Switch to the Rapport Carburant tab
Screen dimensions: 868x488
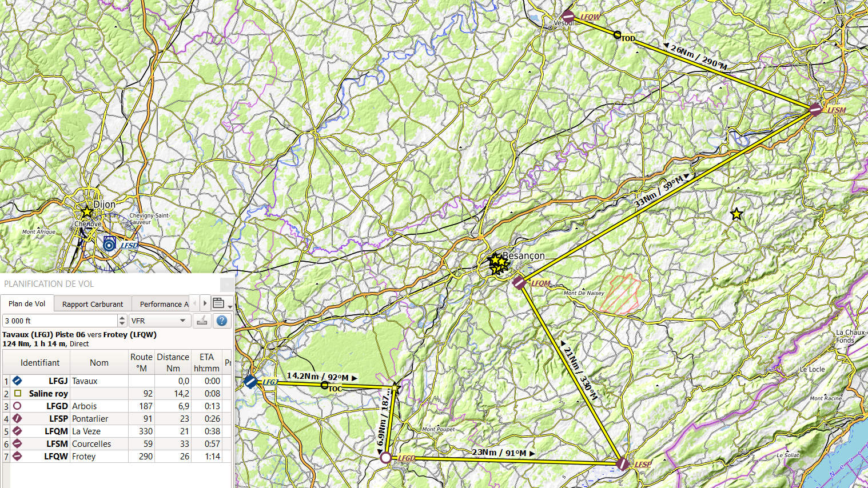click(93, 304)
